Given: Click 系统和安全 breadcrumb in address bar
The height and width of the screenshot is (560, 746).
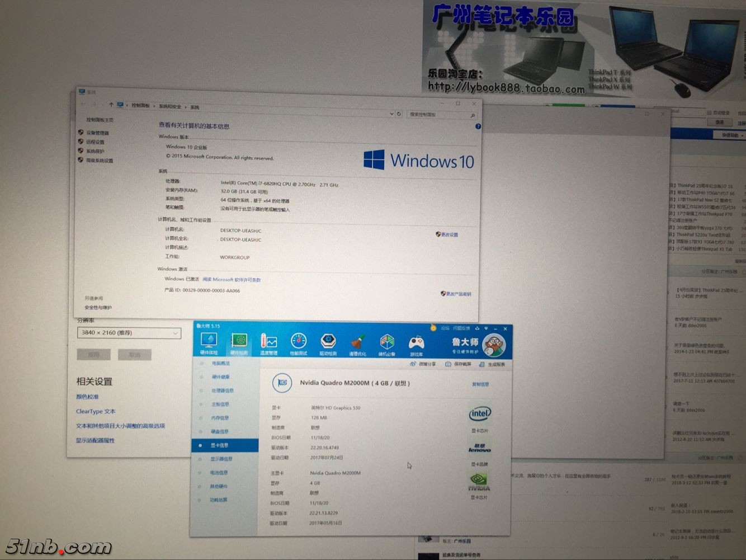Looking at the screenshot, I should pos(169,106).
